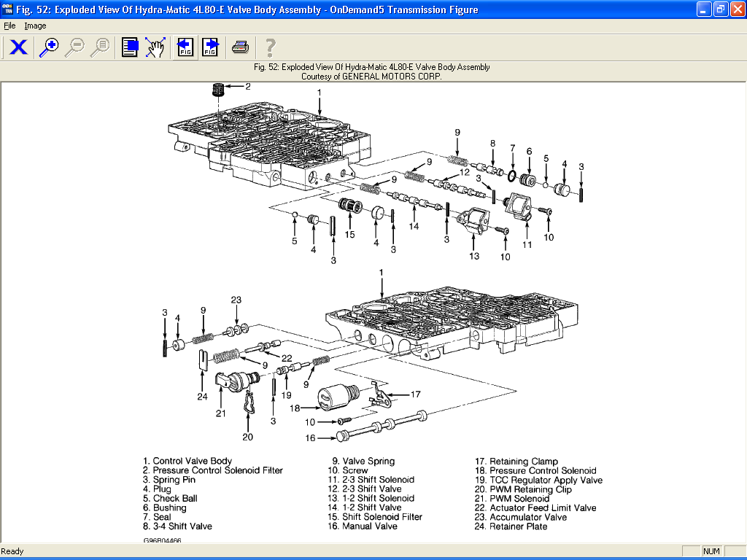Click legend entry '2. Pressure Control Solenoid Filter'
Screen dimensions: 747x560
(x=212, y=470)
